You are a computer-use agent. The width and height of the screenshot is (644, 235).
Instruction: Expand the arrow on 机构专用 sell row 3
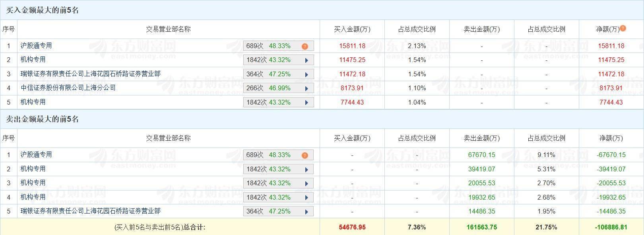[x=306, y=183]
